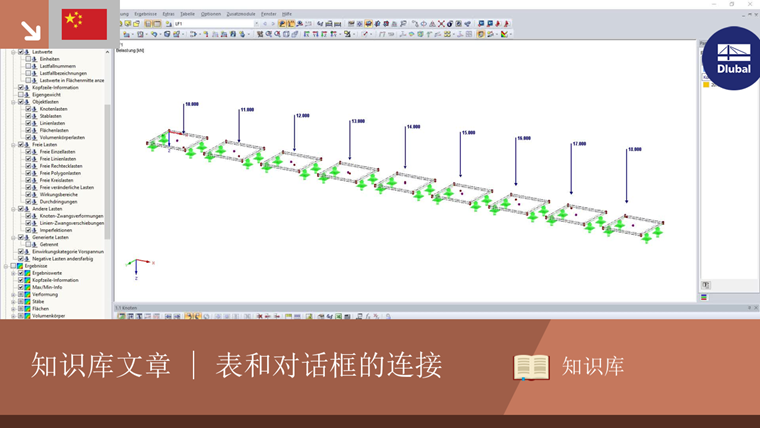Collapse the Freie Lasten tree node
The width and height of the screenshot is (760, 428).
(14, 145)
